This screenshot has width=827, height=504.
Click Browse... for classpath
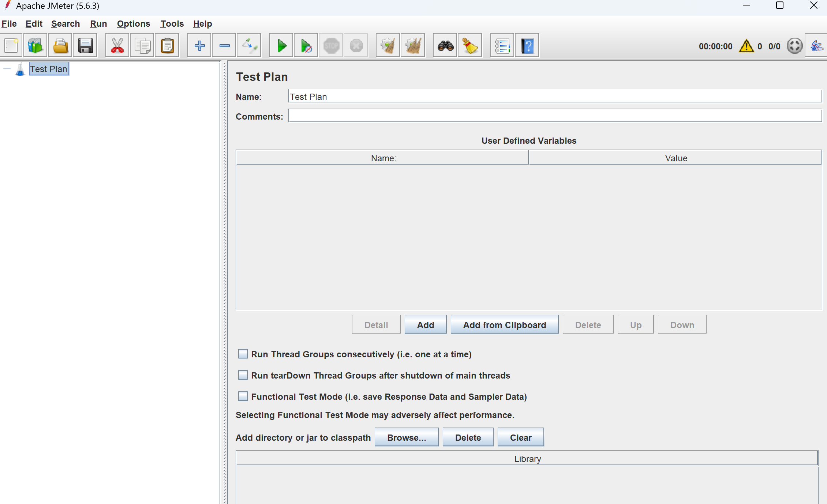click(407, 437)
